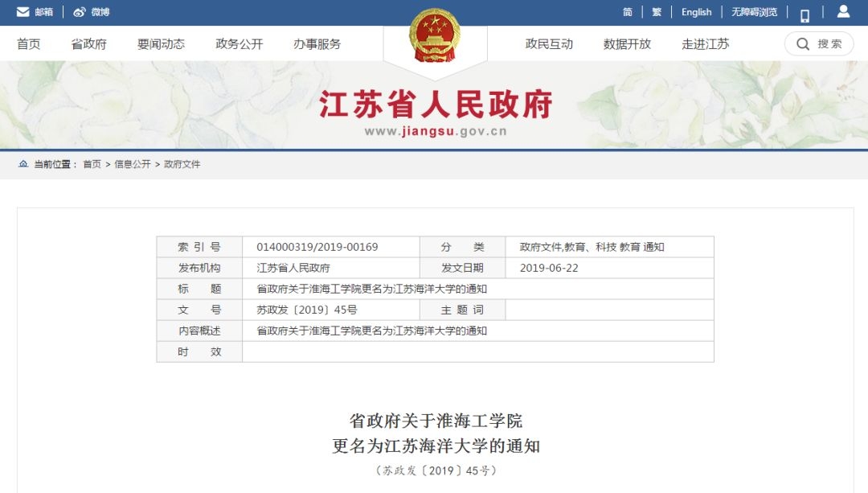The height and width of the screenshot is (493, 868).
Task: Open the 办事服务 menu item
Action: (317, 43)
